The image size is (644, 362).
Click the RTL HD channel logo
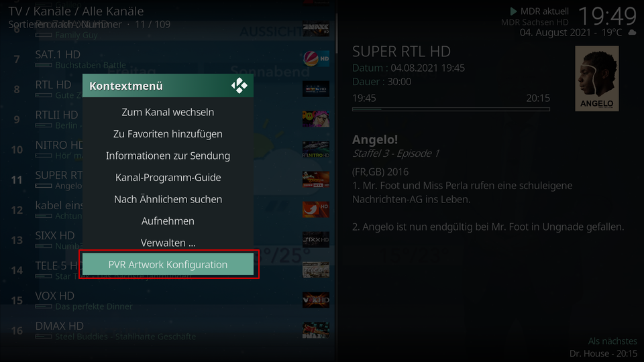coord(316,88)
